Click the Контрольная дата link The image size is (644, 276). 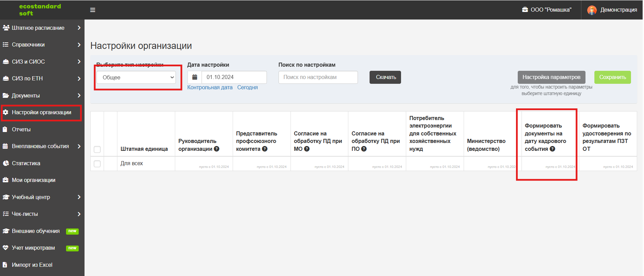pos(210,88)
